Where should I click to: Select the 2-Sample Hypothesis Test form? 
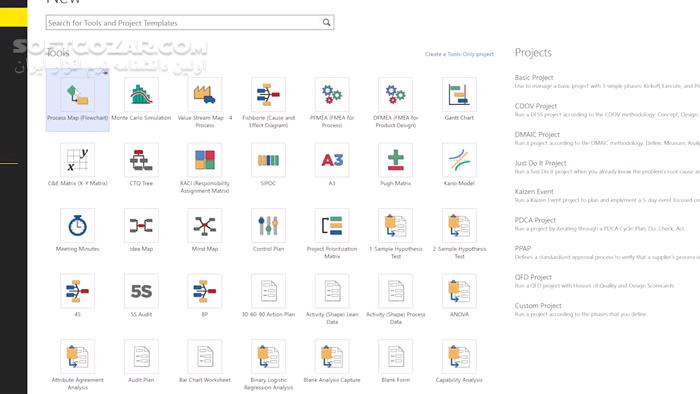[x=459, y=226]
